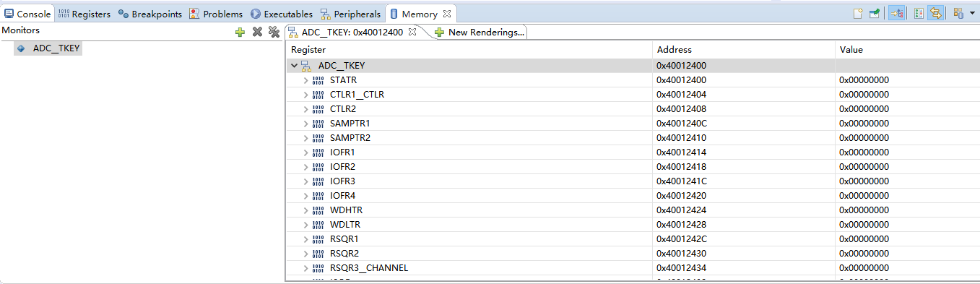The height and width of the screenshot is (284, 980).
Task: Click the register icon beside RSQR3__CHANNEL
Action: click(318, 268)
